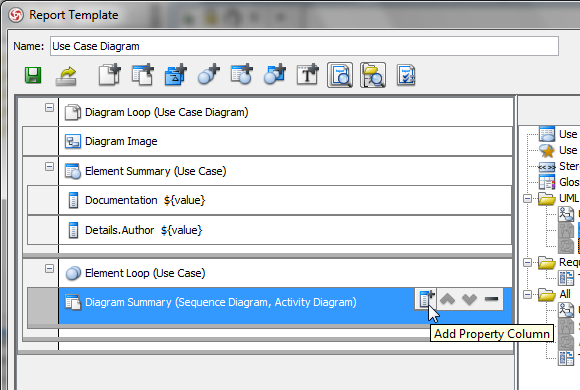The width and height of the screenshot is (580, 390).
Task: Click the Element Loop row's sphere icon
Action: [x=73, y=273]
